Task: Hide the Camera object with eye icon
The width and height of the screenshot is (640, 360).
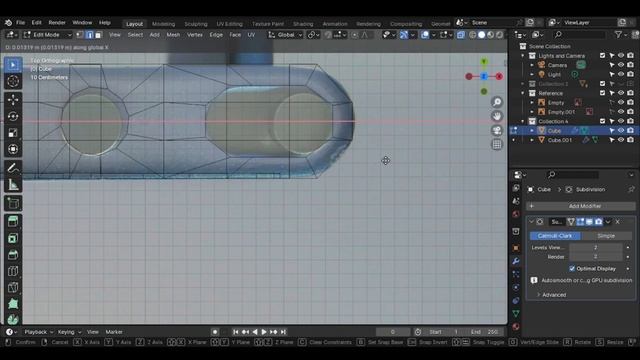Action: coord(621,65)
